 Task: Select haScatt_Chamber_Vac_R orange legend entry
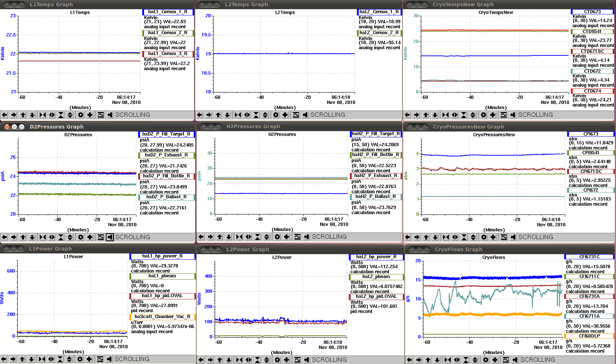(x=162, y=317)
